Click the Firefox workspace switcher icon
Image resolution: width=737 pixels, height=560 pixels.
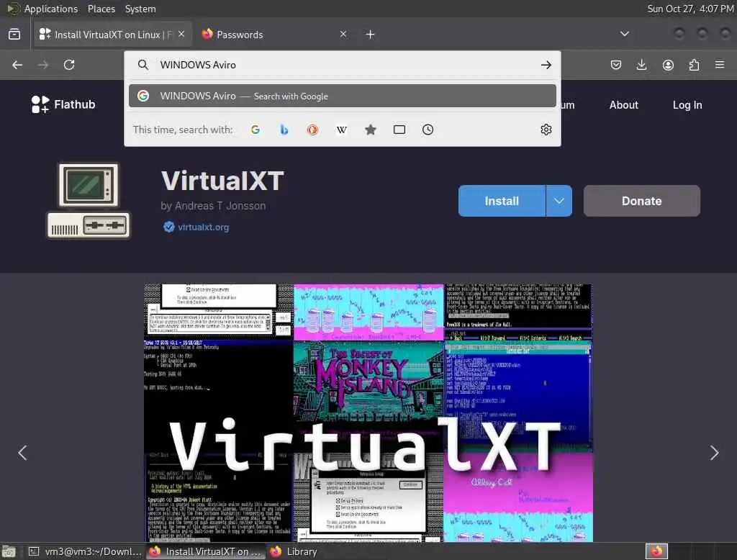656,551
